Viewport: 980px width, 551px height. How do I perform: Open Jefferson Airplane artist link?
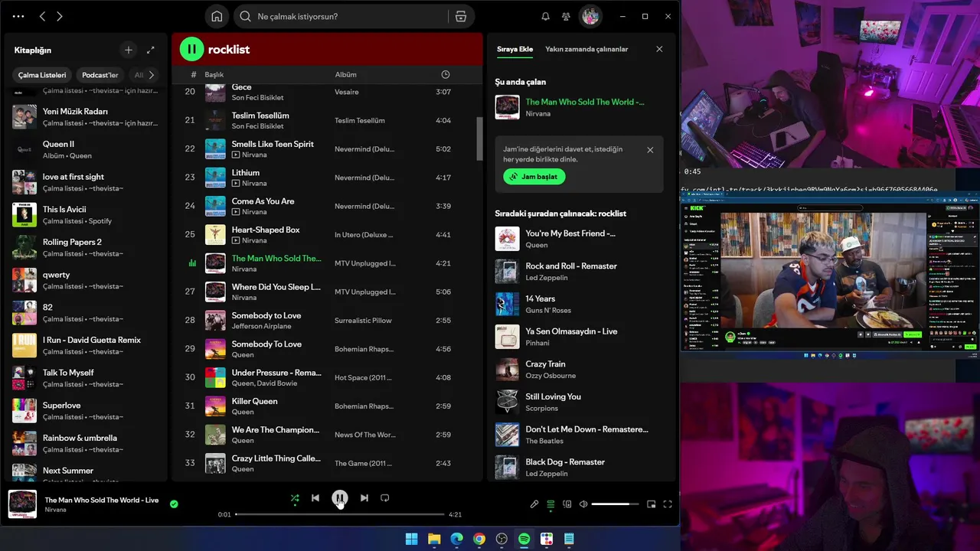pos(261,327)
